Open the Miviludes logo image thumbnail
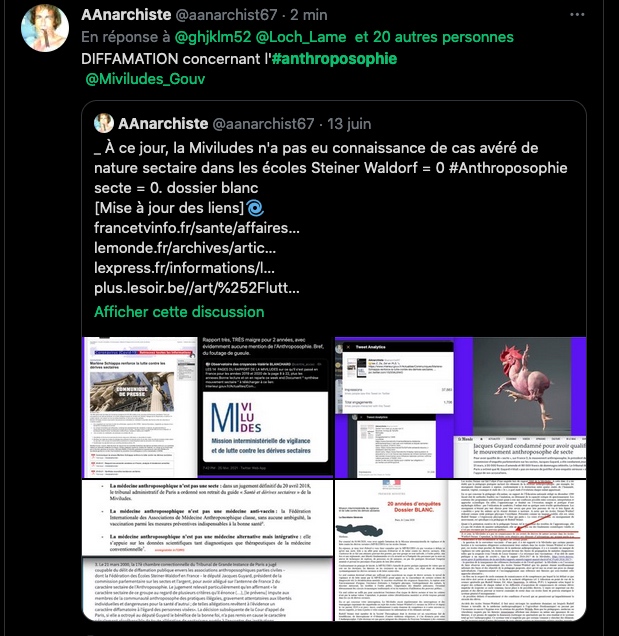Screen dimensions: 619x636 pyautogui.click(x=265, y=407)
